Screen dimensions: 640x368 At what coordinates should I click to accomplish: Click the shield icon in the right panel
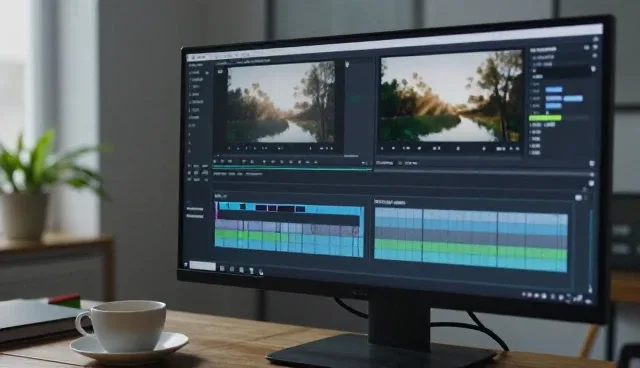tap(593, 69)
